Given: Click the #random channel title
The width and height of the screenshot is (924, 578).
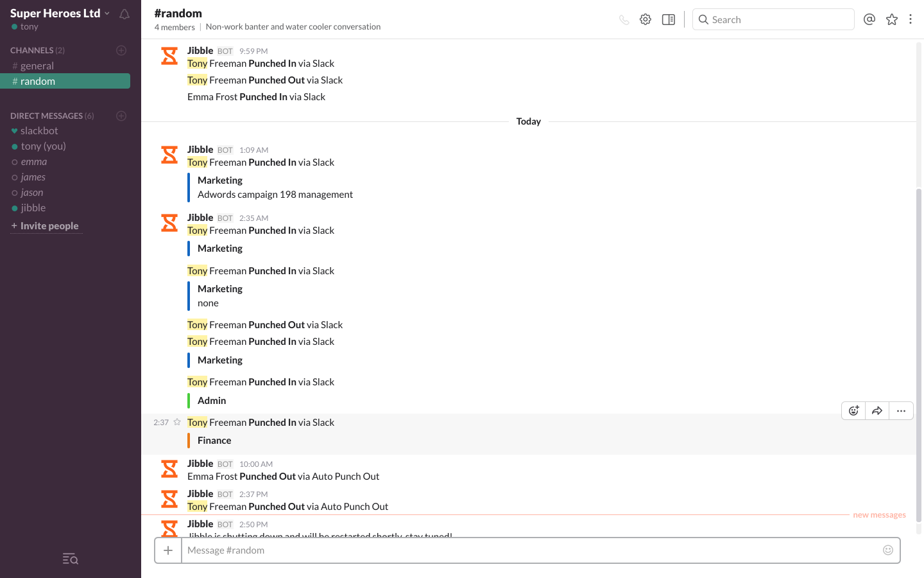Looking at the screenshot, I should [x=178, y=13].
